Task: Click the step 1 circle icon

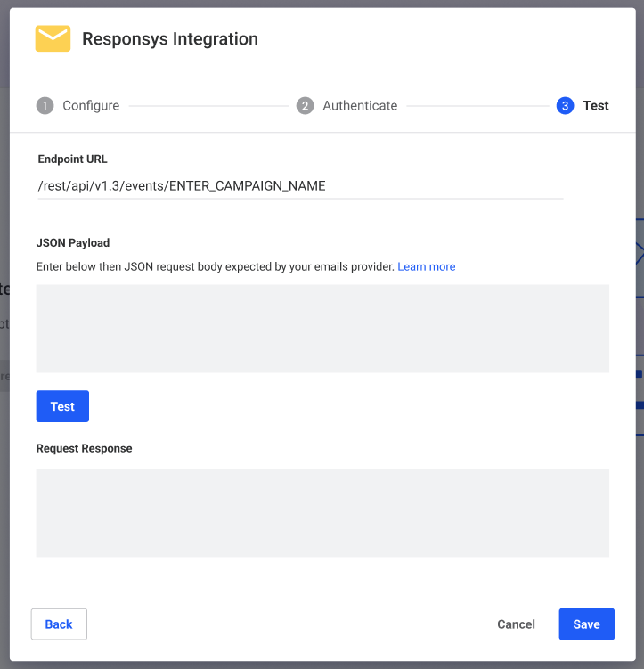Action: pyautogui.click(x=45, y=106)
